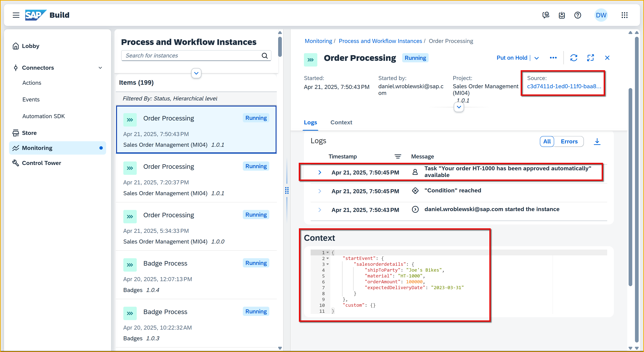Image resolution: width=644 pixels, height=352 pixels.
Task: Click the Connectors plug icon
Action: point(16,68)
